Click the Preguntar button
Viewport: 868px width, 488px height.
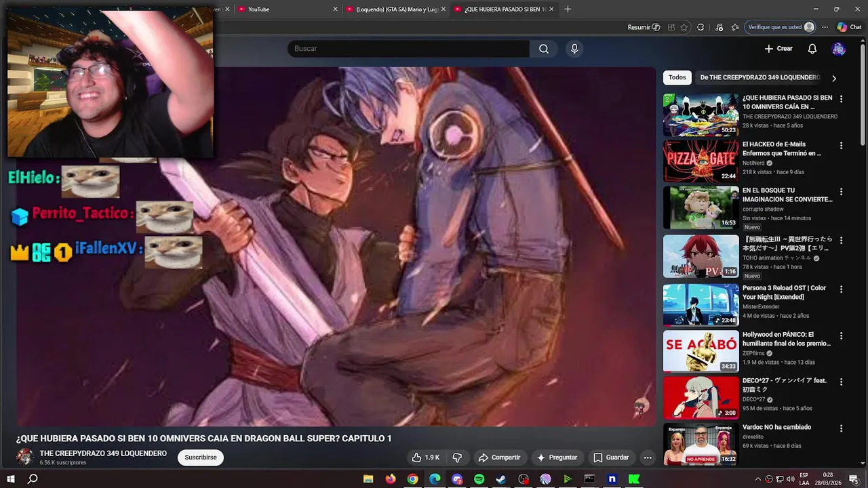pos(557,457)
